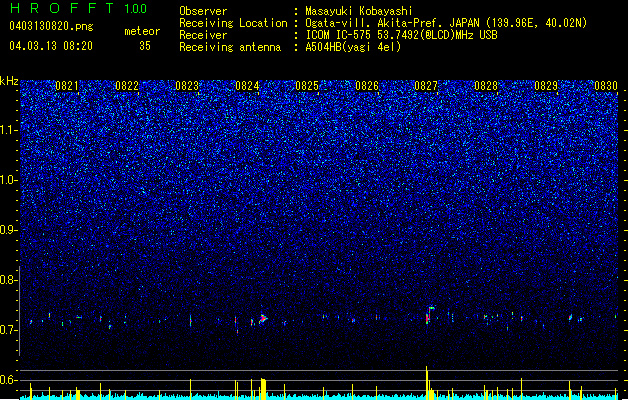
Task: Click the 0829 time axis marker
Action: (546, 86)
